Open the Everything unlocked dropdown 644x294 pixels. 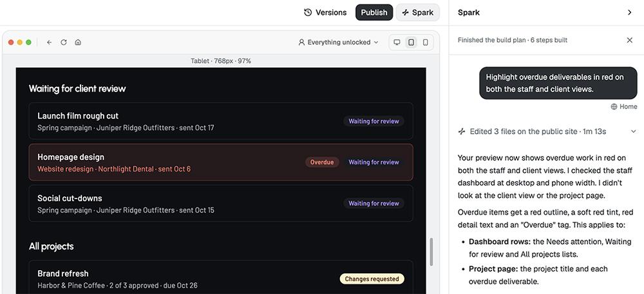click(x=338, y=43)
